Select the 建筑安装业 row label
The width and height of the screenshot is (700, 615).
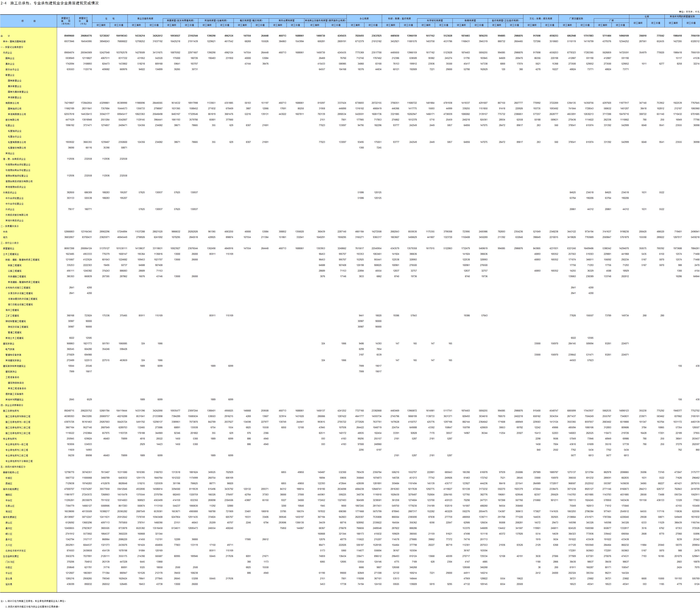click(x=9, y=343)
